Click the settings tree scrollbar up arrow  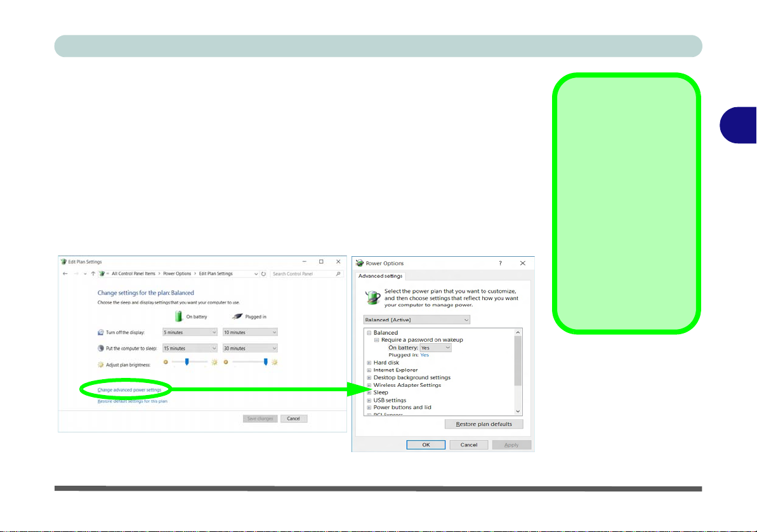point(518,332)
